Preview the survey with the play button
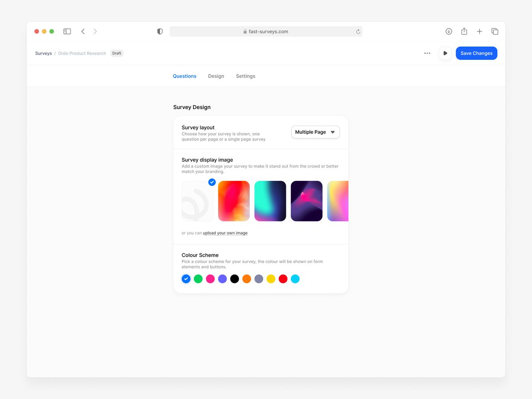The image size is (532, 399). point(445,53)
